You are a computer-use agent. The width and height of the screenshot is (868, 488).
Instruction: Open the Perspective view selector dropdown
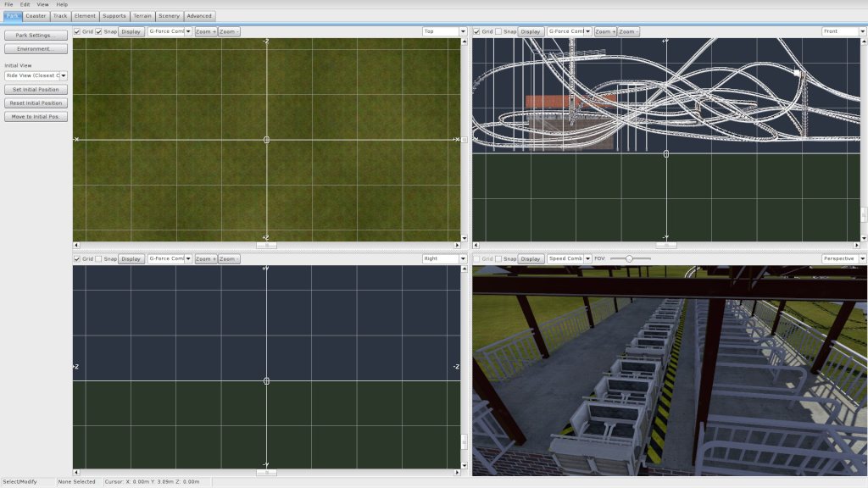[x=843, y=259]
